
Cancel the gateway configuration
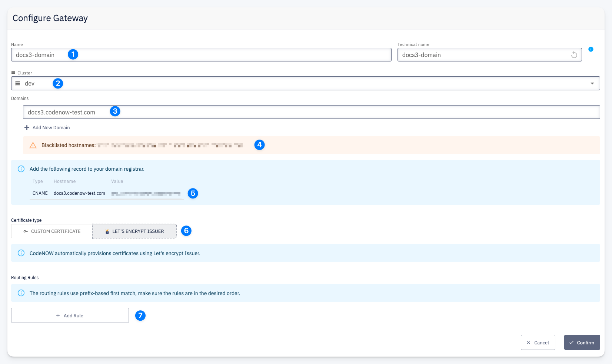538,343
